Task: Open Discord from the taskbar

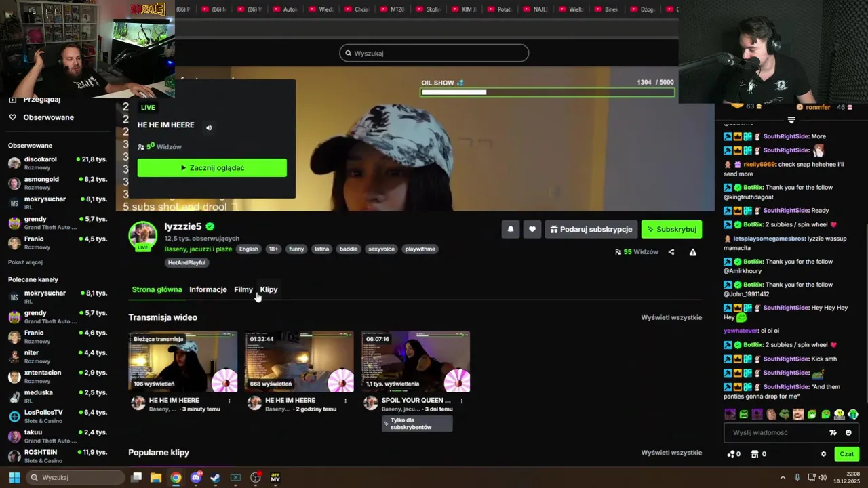Action: 196,477
